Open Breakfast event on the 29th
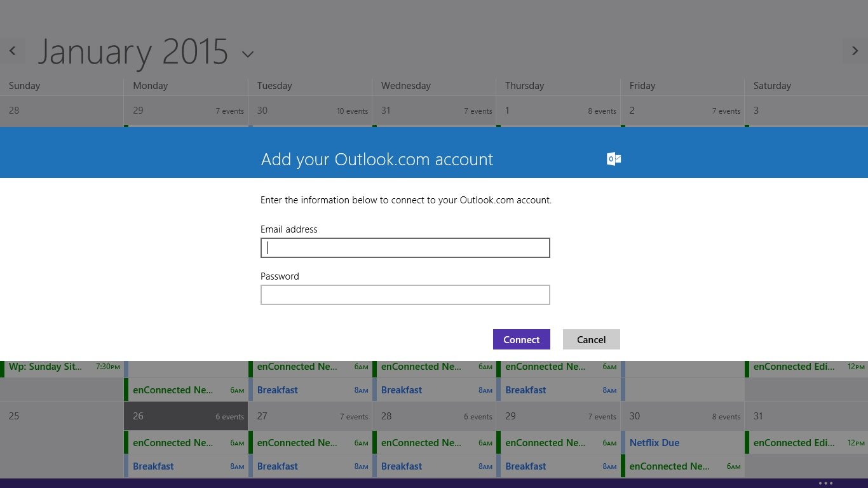 coord(558,466)
